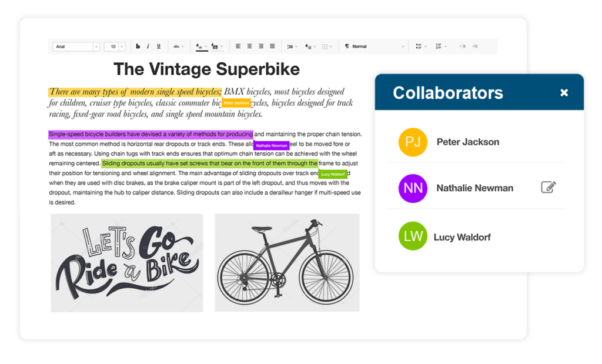The height and width of the screenshot is (364, 602).
Task: Click the NN avatar of Nathalie Newman
Action: pos(413,188)
